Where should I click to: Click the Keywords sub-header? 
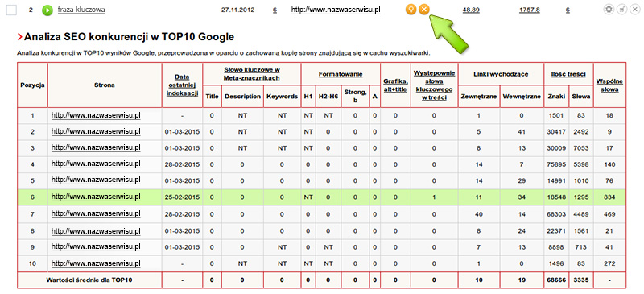[x=283, y=96]
